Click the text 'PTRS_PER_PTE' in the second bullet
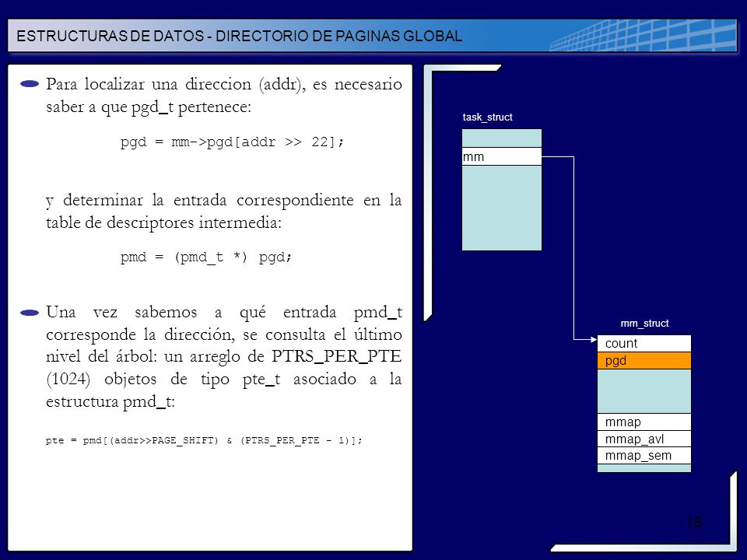The width and height of the screenshot is (747, 560). pyautogui.click(x=336, y=356)
